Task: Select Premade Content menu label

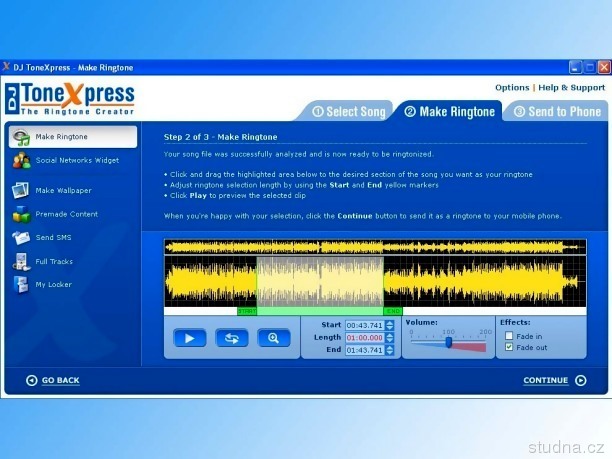Action: click(x=67, y=214)
